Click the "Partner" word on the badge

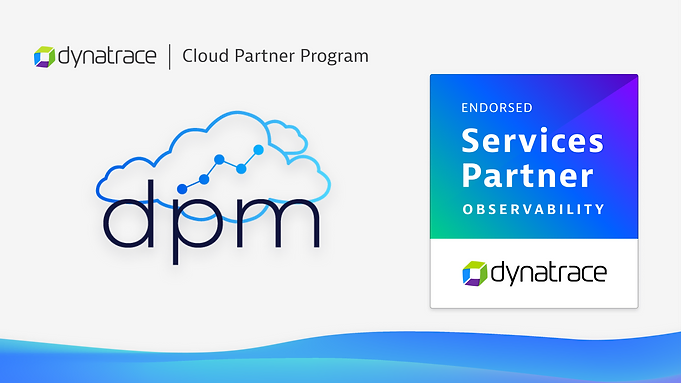point(527,175)
